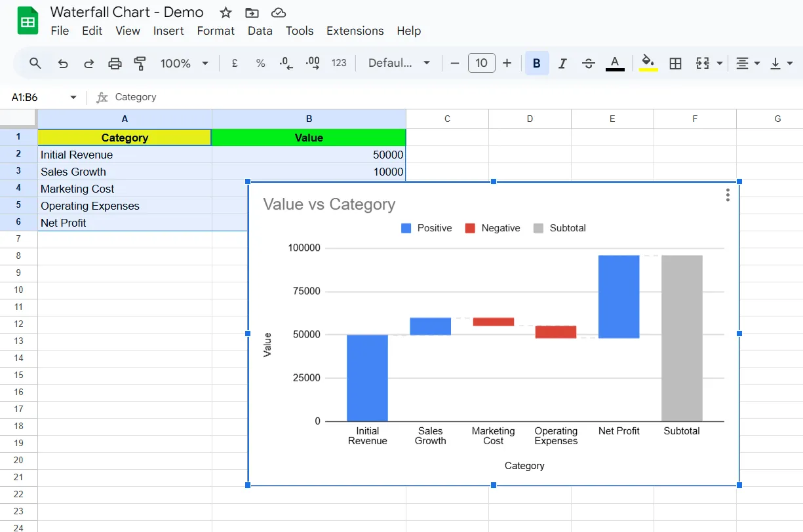
Task: Open the chart's three-dot options menu
Action: tap(728, 195)
